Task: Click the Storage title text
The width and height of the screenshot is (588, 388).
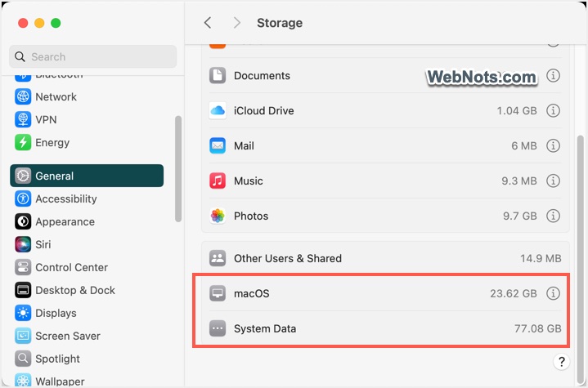Action: click(280, 23)
